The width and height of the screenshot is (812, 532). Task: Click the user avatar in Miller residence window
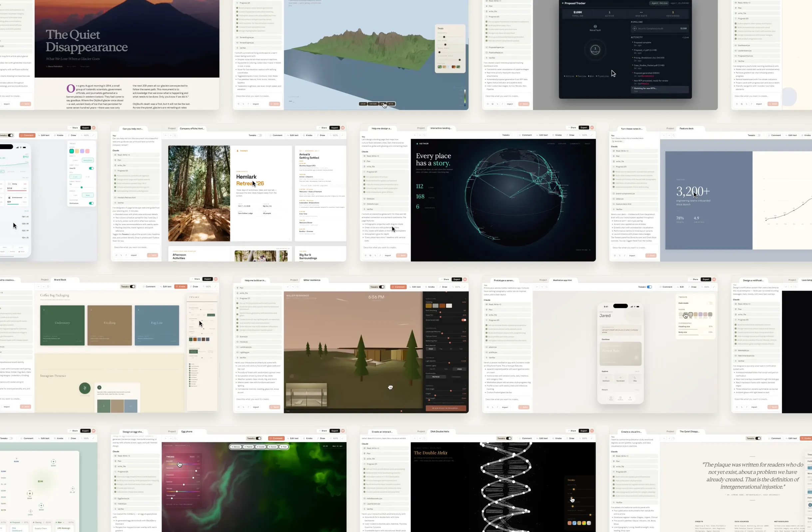[x=465, y=279]
